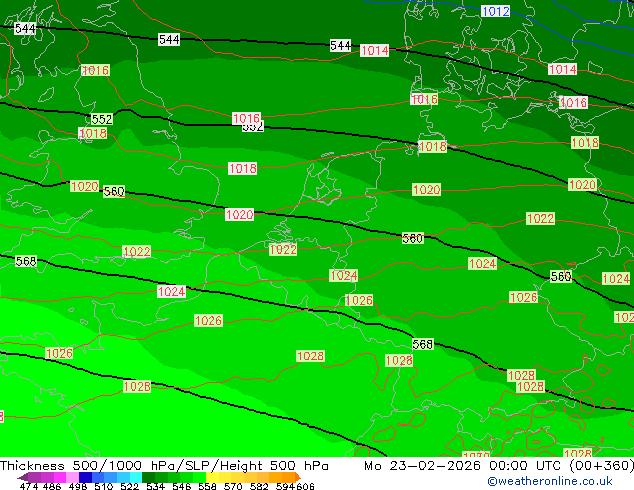Pick the darkest green legend swatch
Screen dimensions: 634x490
[x=149, y=477]
